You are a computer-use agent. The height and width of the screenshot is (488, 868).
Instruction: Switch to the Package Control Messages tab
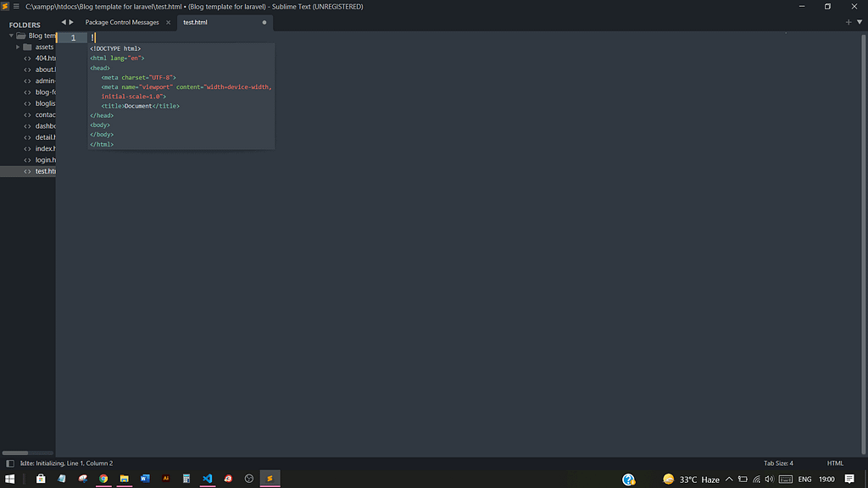pyautogui.click(x=121, y=22)
